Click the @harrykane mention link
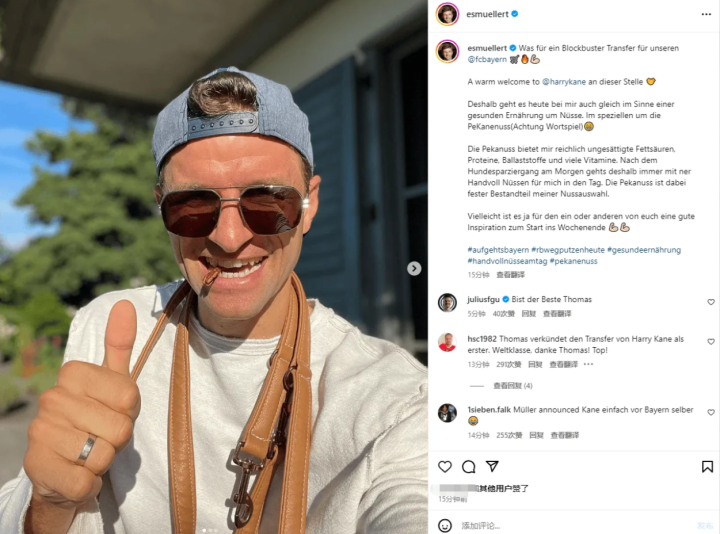Viewport: 720px width, 534px height. tap(564, 82)
